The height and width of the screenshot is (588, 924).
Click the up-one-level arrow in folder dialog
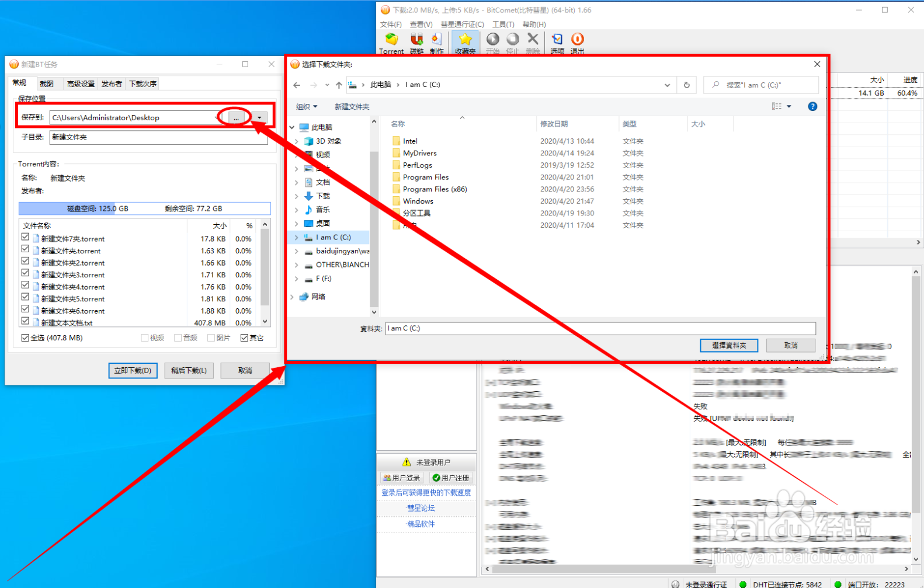coord(339,85)
